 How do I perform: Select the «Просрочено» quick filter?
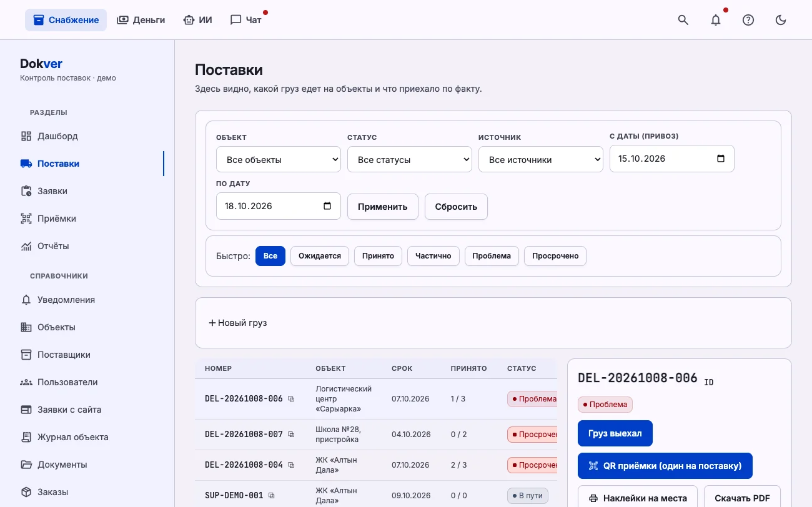[555, 256]
